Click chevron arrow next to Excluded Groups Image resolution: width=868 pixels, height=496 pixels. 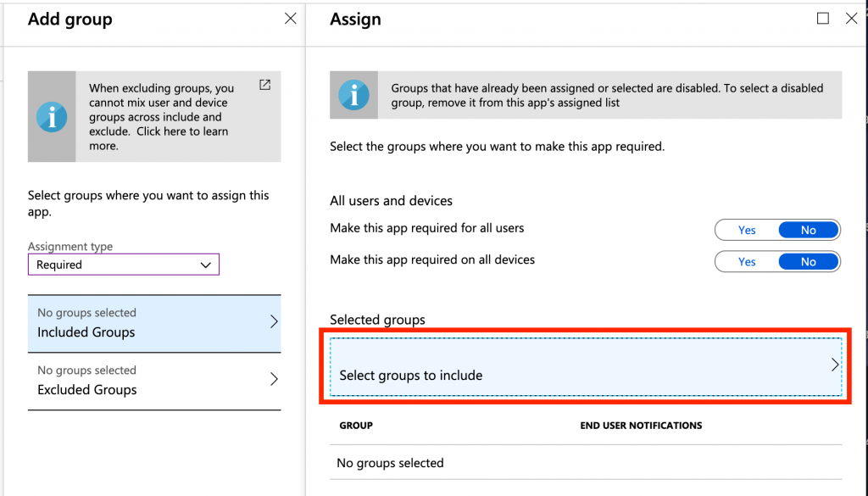[x=274, y=379]
